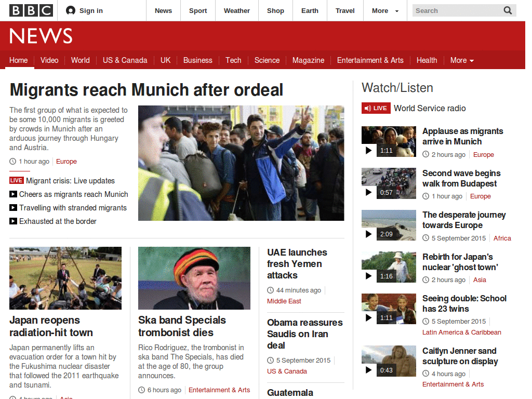Click US & Canada tag under Obama story
Screen dimensions: 532x399
pos(287,371)
